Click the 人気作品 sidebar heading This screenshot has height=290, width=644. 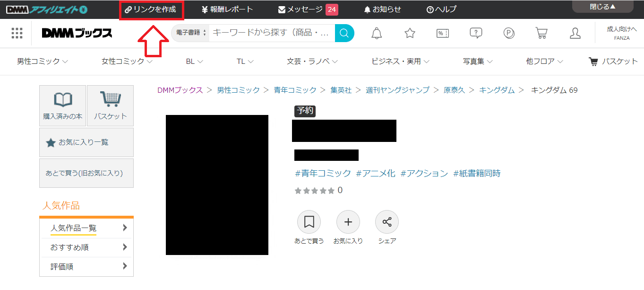tap(61, 206)
